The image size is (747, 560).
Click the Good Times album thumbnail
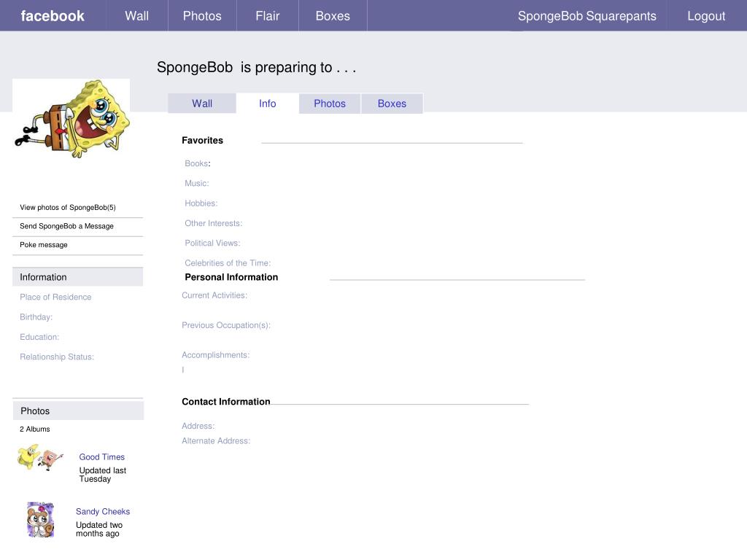40,457
